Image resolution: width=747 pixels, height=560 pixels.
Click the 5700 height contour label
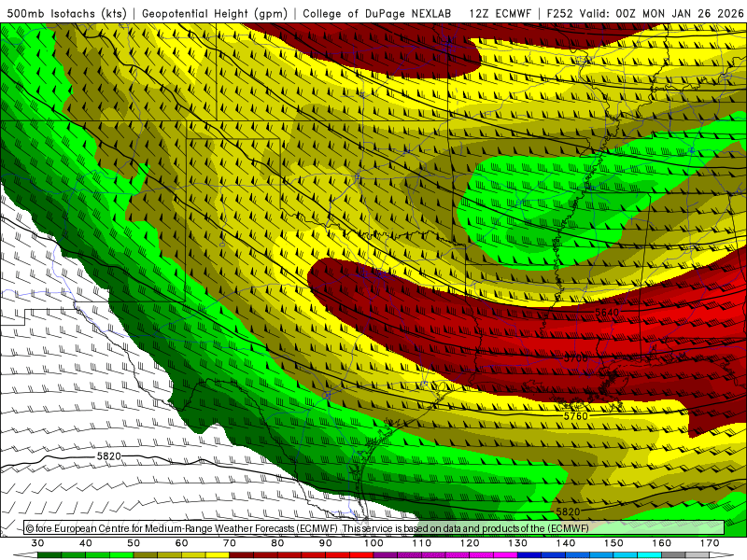click(x=575, y=357)
